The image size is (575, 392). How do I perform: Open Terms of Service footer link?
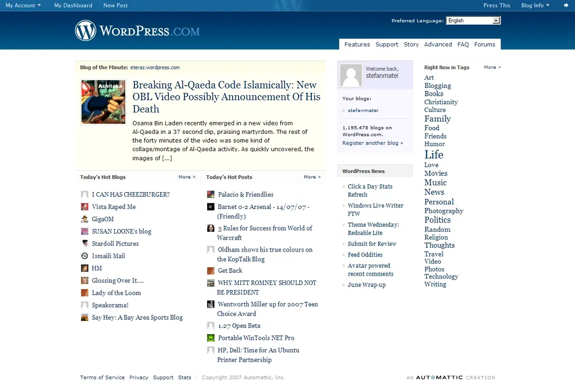(102, 377)
